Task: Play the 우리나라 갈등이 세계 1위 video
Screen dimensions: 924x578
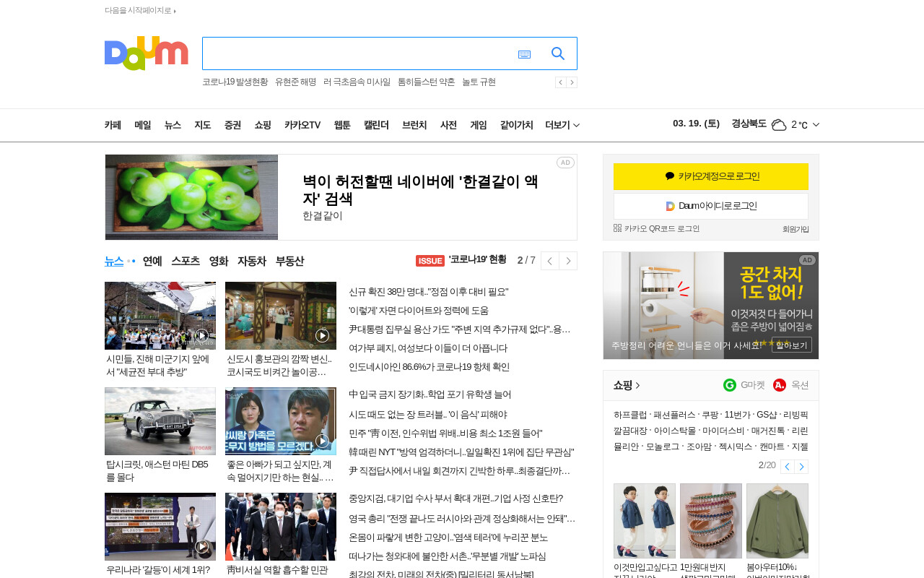Action: point(202,546)
